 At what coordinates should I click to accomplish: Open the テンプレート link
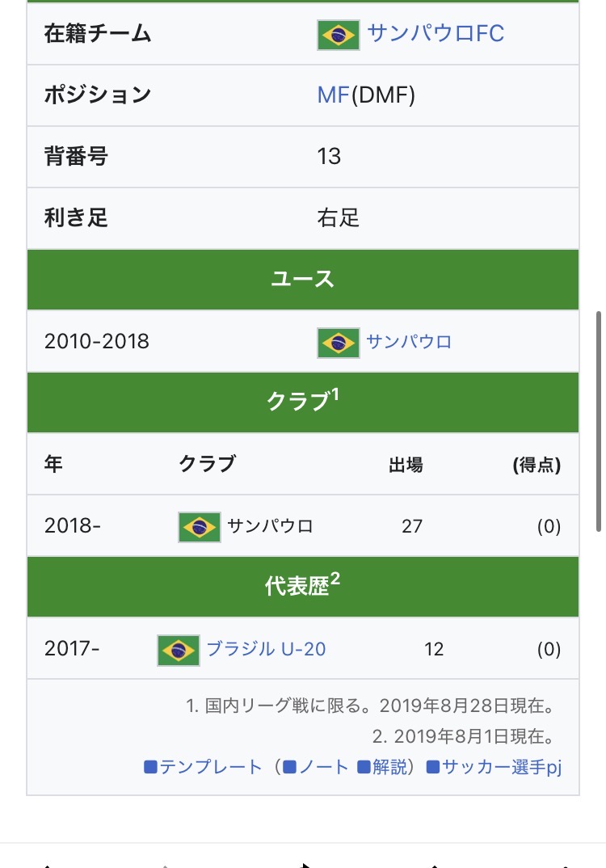coord(211,767)
